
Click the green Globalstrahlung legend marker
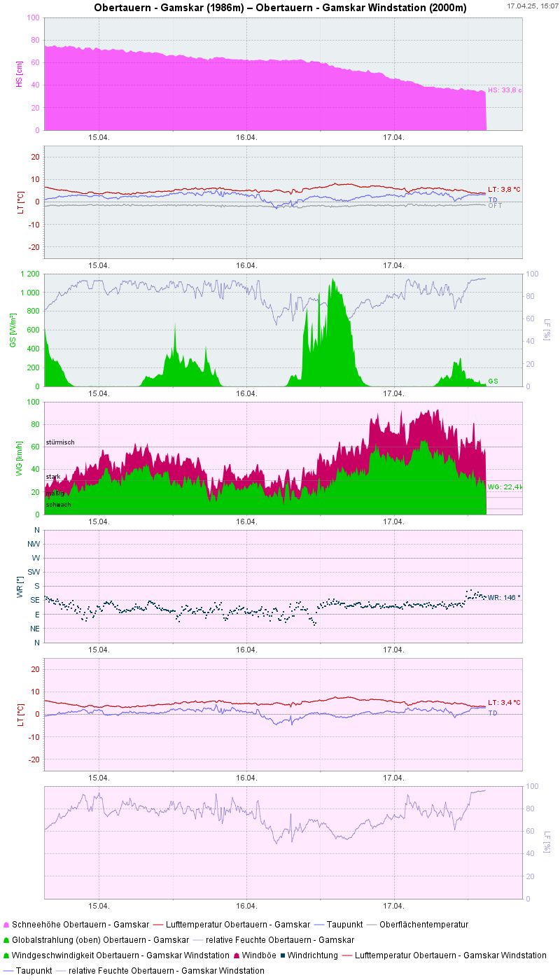pos(6,940)
